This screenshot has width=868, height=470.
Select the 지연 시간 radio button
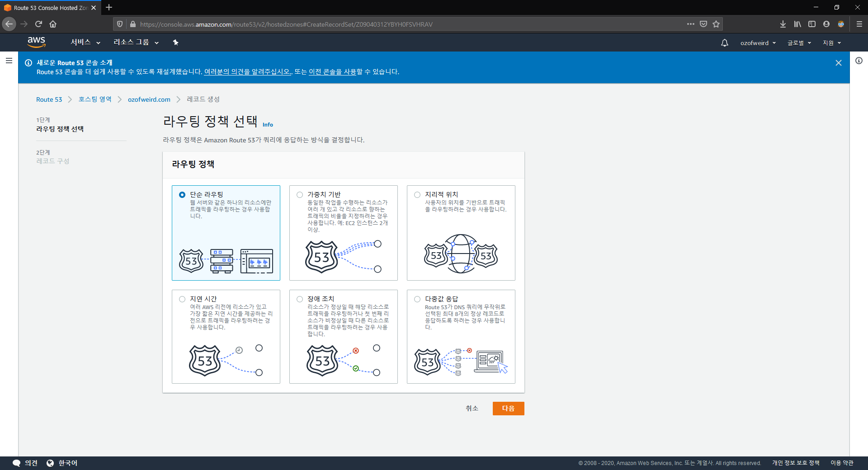(x=182, y=299)
